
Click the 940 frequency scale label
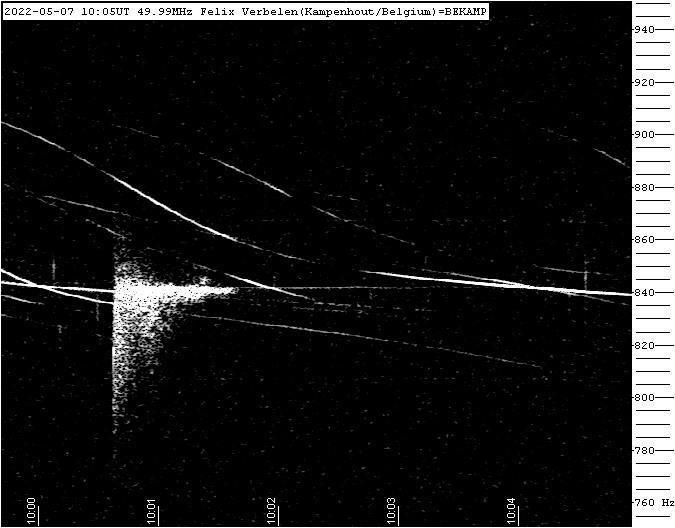click(645, 29)
